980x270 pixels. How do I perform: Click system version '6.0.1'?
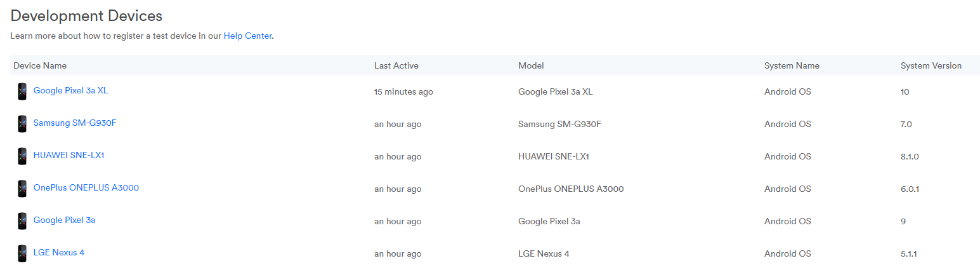[910, 189]
